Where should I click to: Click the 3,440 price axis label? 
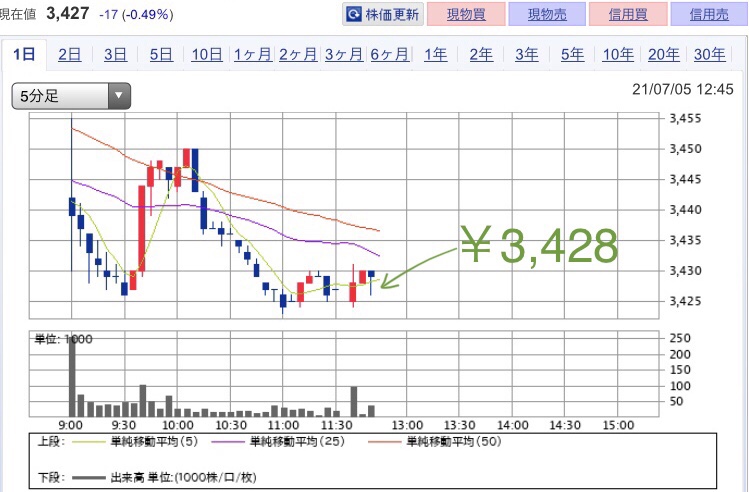coord(685,210)
